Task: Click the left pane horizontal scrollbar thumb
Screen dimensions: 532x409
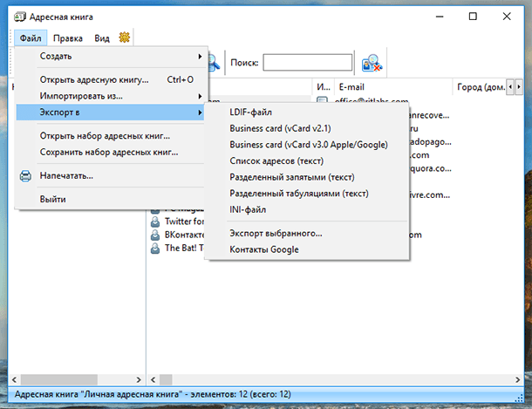Action: [x=59, y=379]
